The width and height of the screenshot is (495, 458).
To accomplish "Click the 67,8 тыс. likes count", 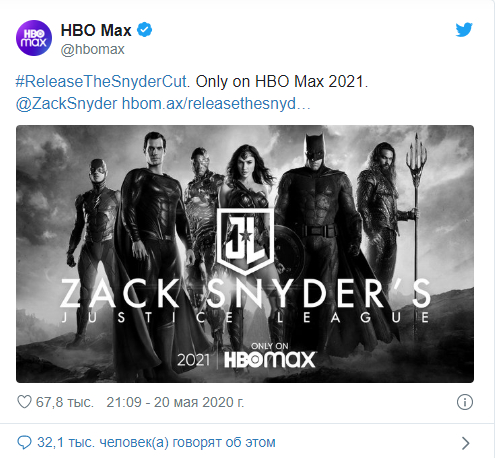I will coord(65,402).
